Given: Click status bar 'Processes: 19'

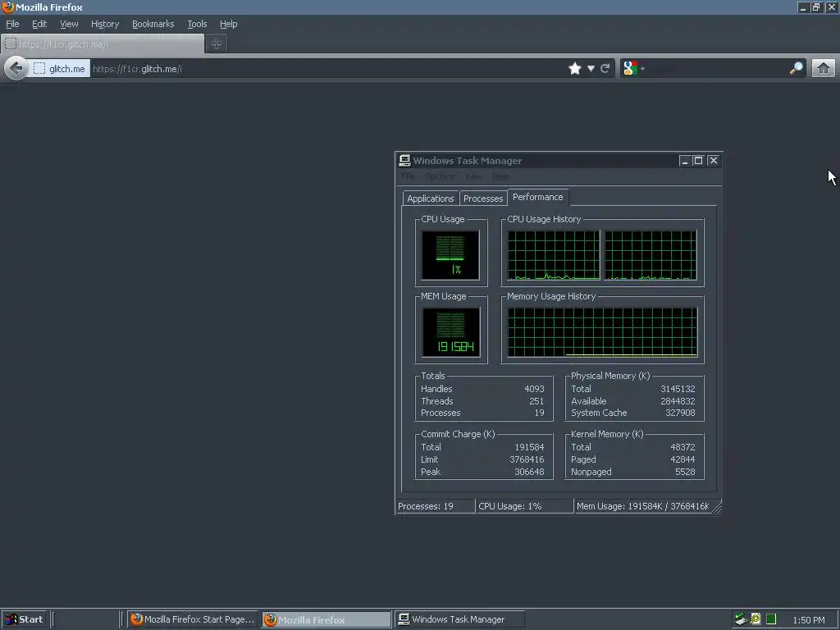Looking at the screenshot, I should tap(436, 506).
